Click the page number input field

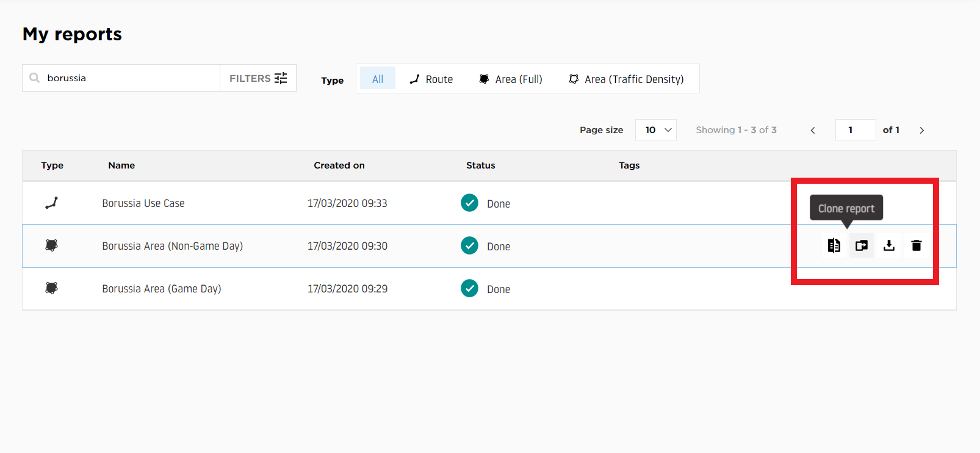click(856, 130)
